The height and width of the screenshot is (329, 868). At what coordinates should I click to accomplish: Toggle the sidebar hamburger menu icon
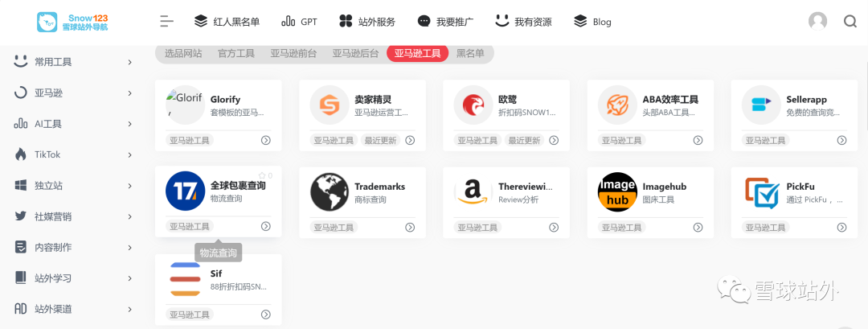[x=166, y=22]
